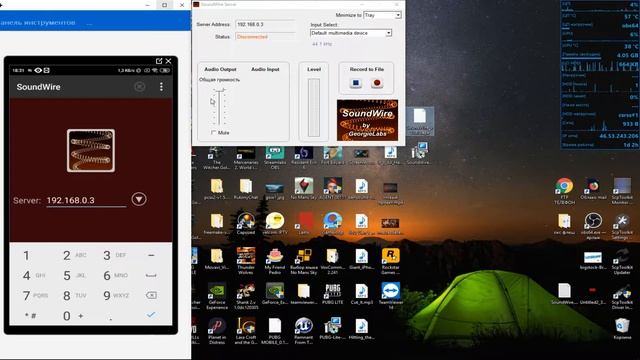Click the 46.53.243.206 IP in the system monitor
Screen dimensions: 640x360
tap(618, 136)
